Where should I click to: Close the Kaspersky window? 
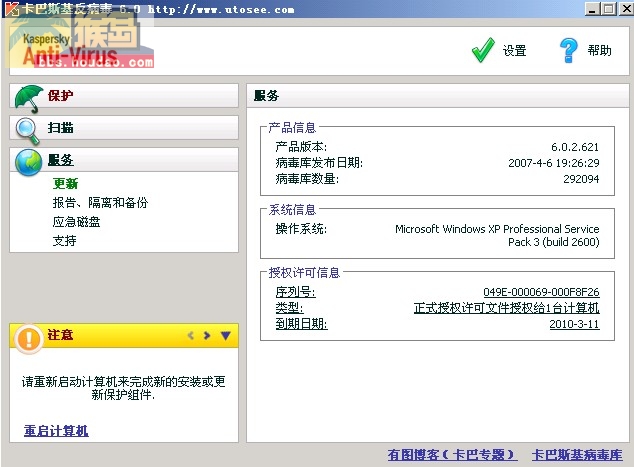pos(626,8)
